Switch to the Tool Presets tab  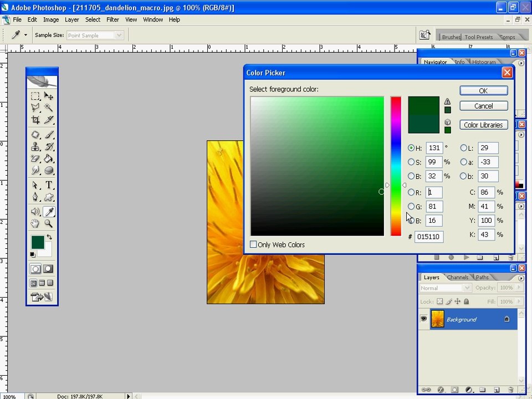pos(478,37)
